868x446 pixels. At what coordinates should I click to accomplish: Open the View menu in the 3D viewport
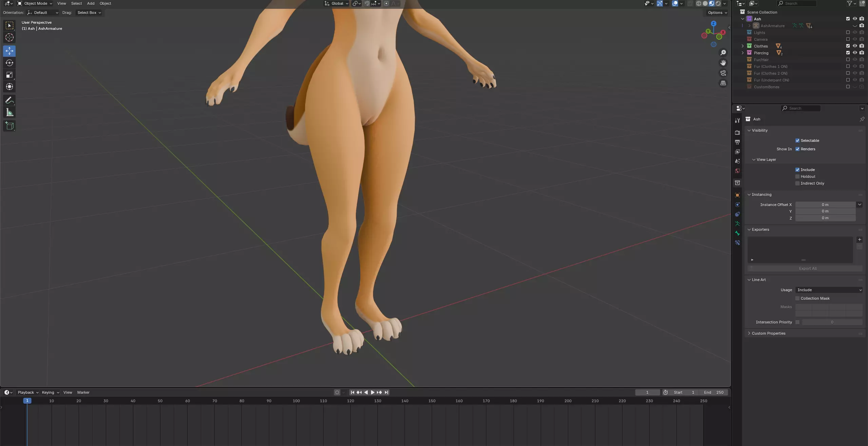pos(61,3)
